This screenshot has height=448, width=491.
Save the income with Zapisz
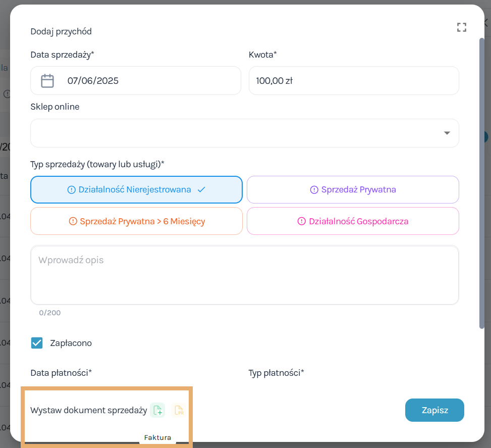(434, 410)
